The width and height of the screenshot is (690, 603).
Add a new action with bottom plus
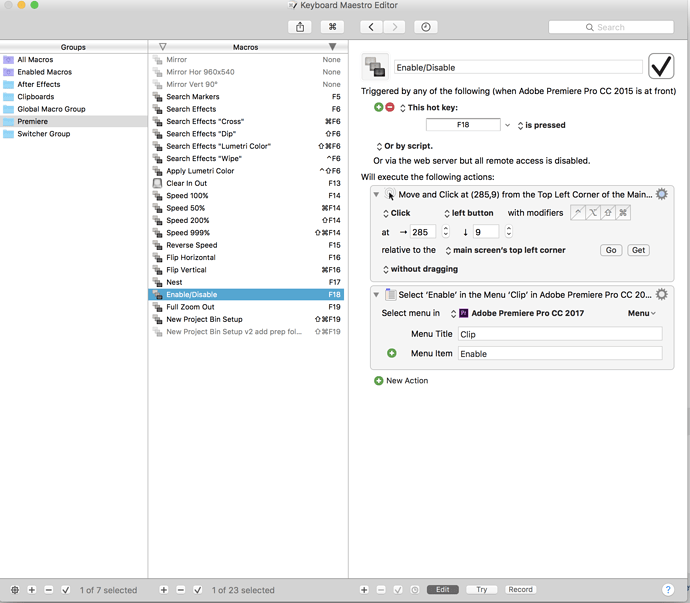(x=364, y=590)
